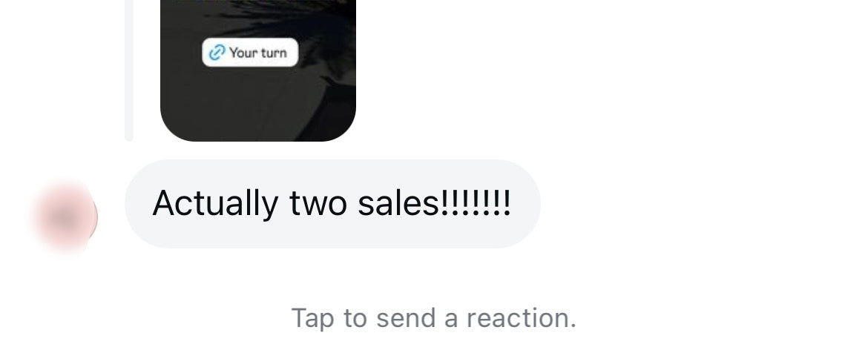Viewport: 868px width, 350px height.
Task: Tap the "Your turn" sticker
Action: tap(250, 53)
